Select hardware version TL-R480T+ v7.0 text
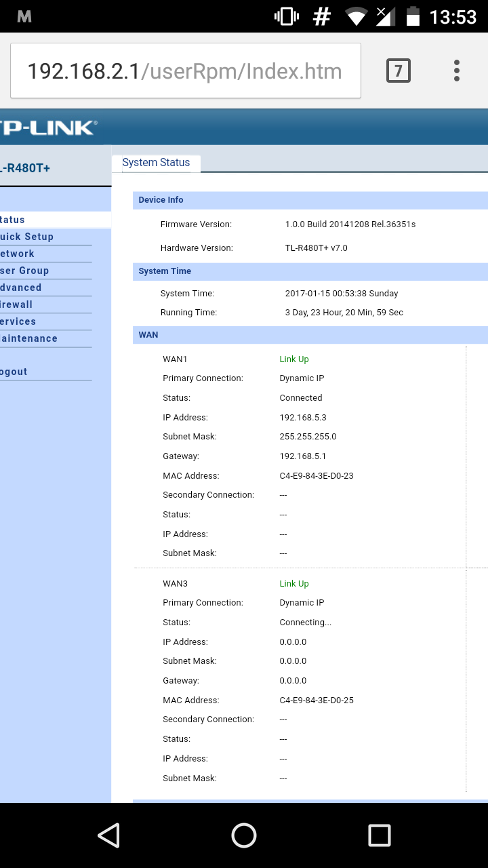This screenshot has width=488, height=868. click(x=317, y=248)
